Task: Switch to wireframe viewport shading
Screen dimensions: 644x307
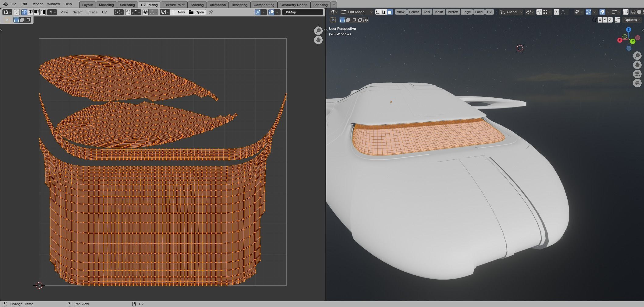Action: pos(633,12)
